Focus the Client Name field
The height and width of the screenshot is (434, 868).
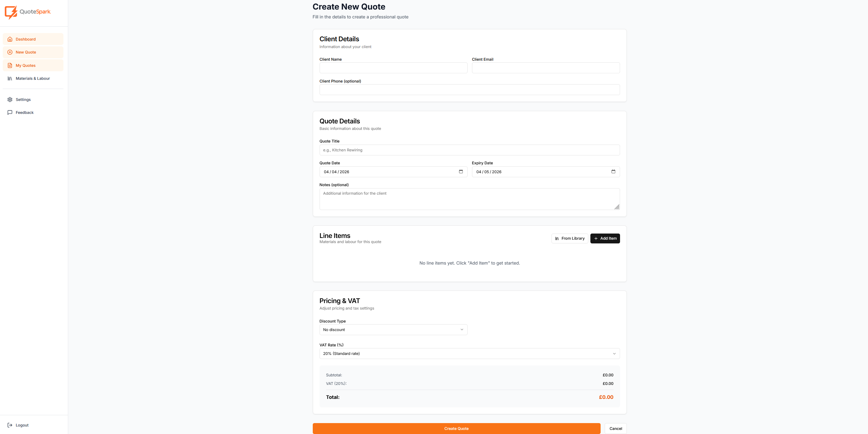pyautogui.click(x=393, y=68)
